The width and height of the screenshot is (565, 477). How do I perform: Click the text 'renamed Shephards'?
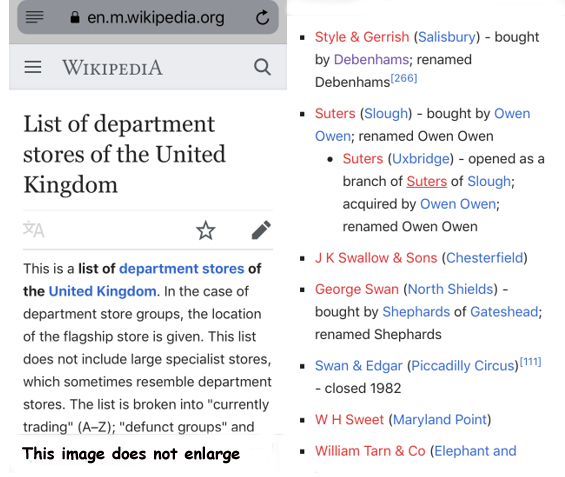tap(378, 334)
